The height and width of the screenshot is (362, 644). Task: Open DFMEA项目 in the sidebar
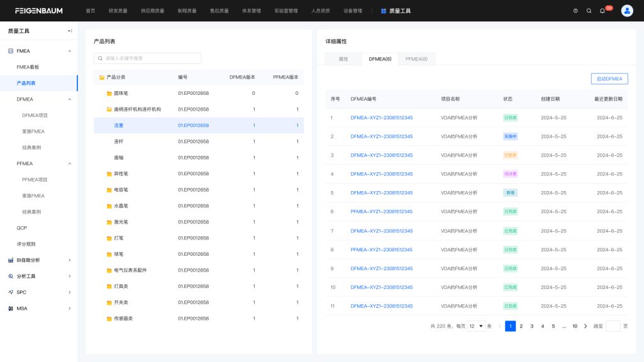click(35, 116)
